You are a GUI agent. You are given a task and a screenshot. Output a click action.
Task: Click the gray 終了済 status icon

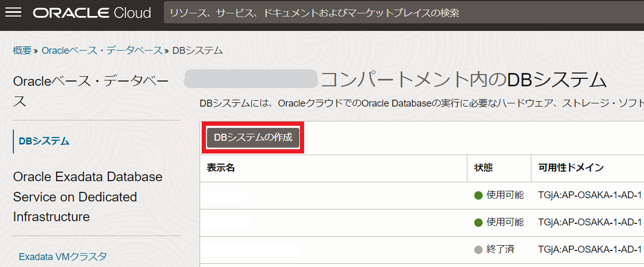[478, 249]
